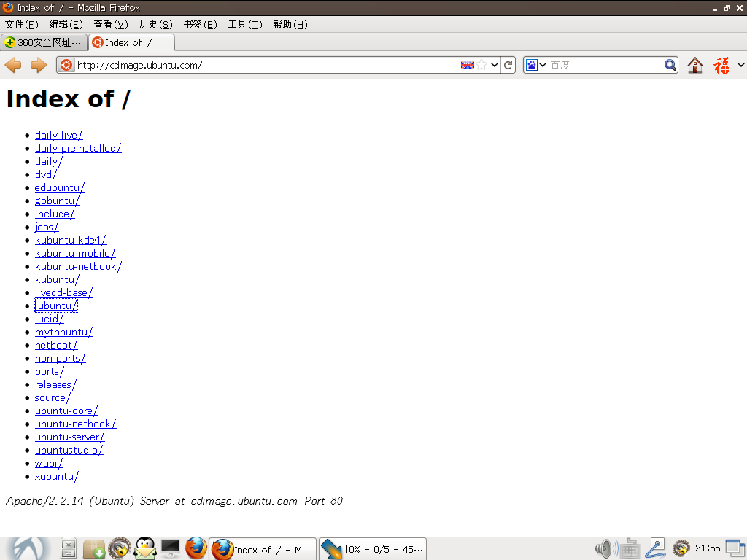Open the livecd-base/ directory link
The height and width of the screenshot is (560, 747).
click(x=64, y=292)
